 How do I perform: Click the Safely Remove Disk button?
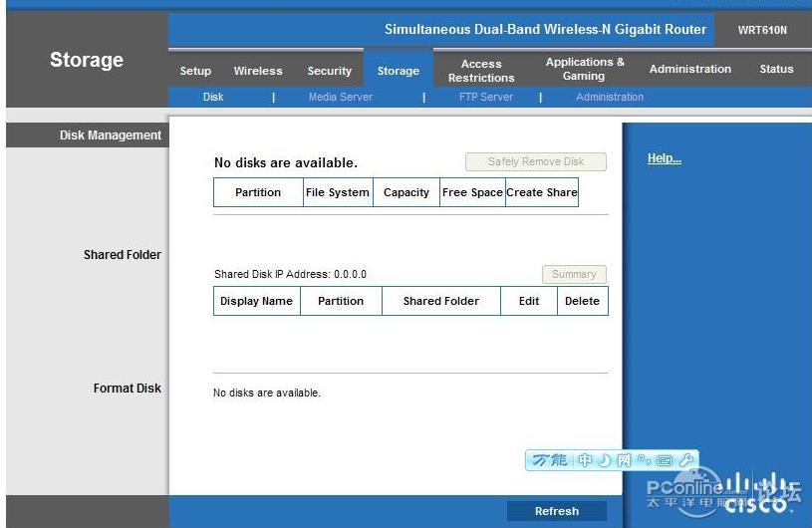pos(536,161)
